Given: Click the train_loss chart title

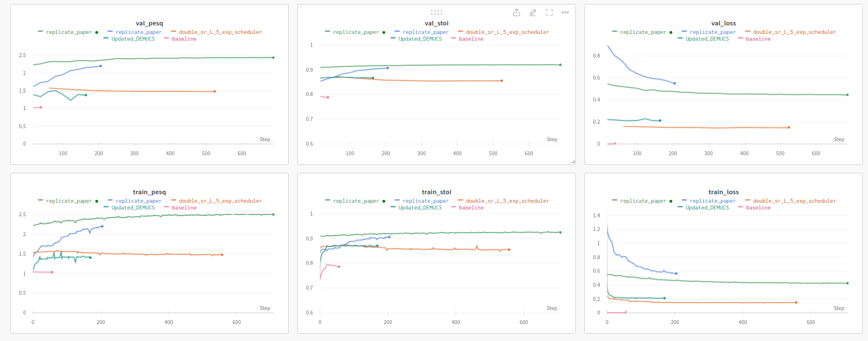Looking at the screenshot, I should (723, 192).
